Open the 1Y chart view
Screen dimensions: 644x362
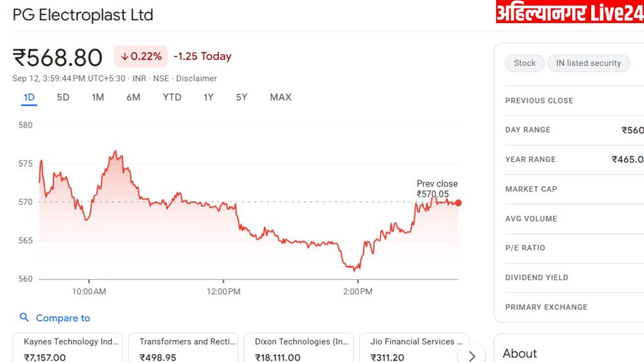(x=208, y=97)
